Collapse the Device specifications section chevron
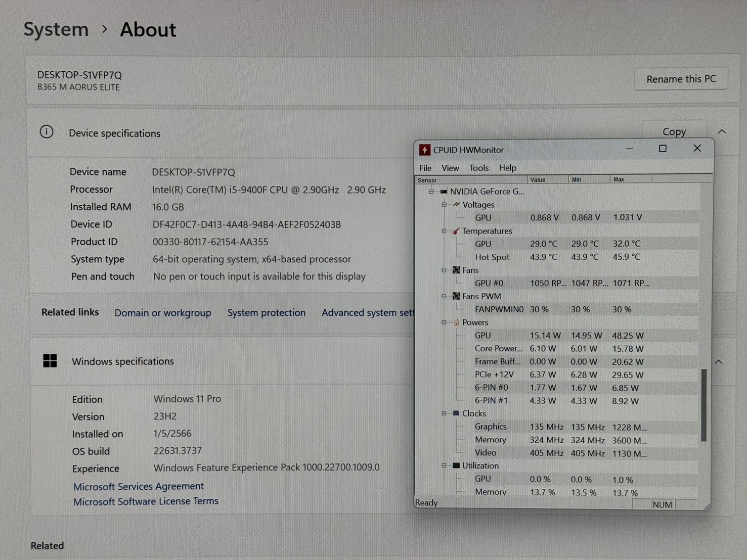The height and width of the screenshot is (560, 747). coord(722,131)
